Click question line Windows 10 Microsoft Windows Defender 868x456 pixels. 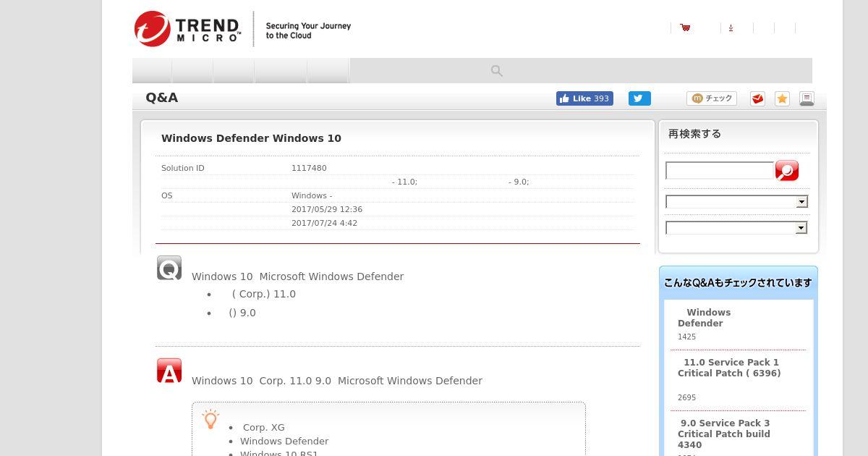[297, 276]
